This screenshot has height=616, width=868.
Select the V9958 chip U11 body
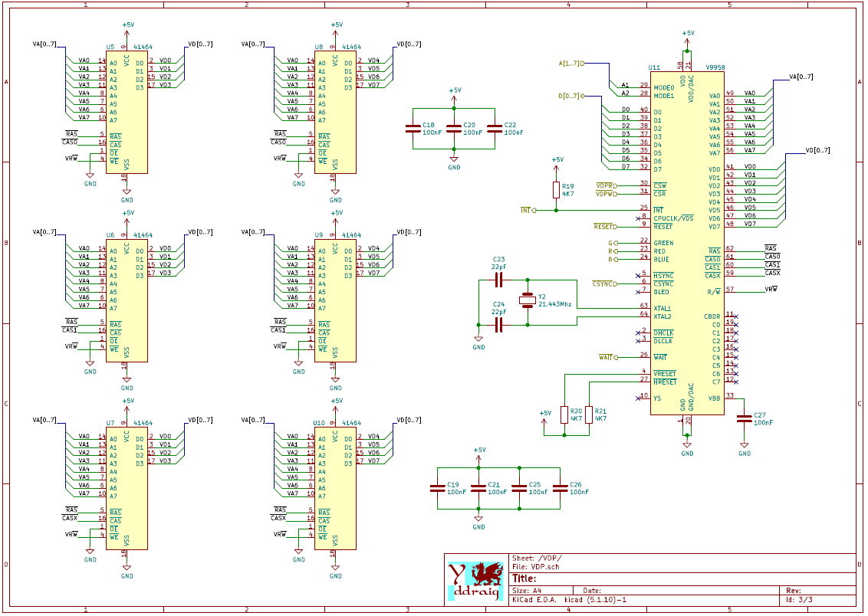pos(687,243)
